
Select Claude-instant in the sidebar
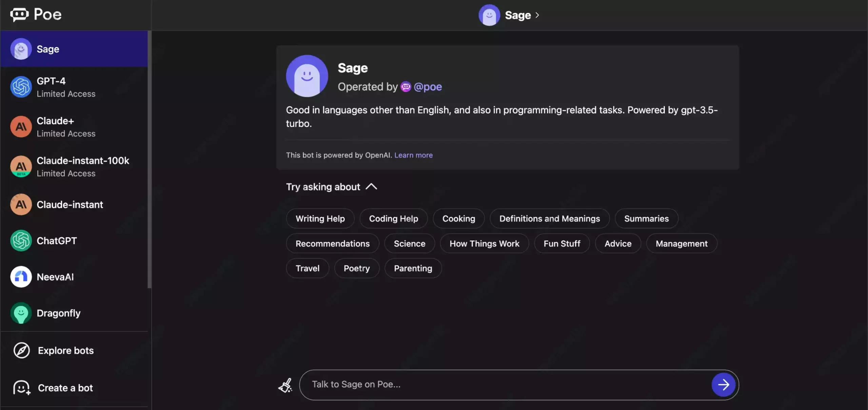pos(74,204)
